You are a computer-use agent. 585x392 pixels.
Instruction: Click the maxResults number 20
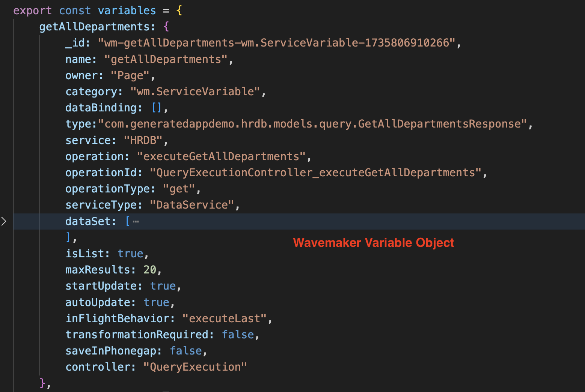149,270
